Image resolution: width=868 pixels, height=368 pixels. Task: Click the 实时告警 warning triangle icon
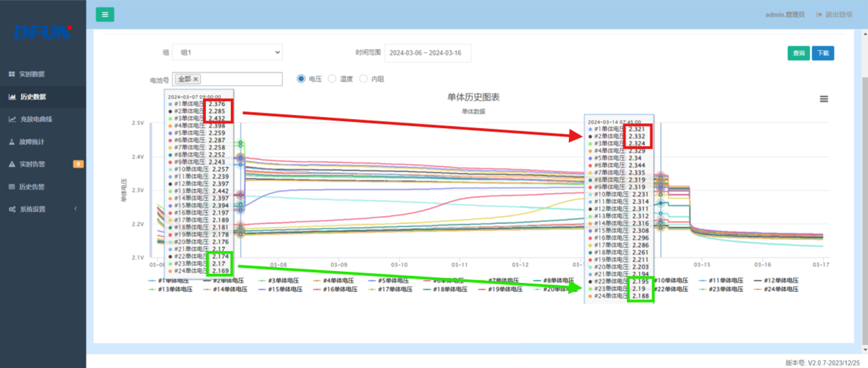tap(12, 165)
